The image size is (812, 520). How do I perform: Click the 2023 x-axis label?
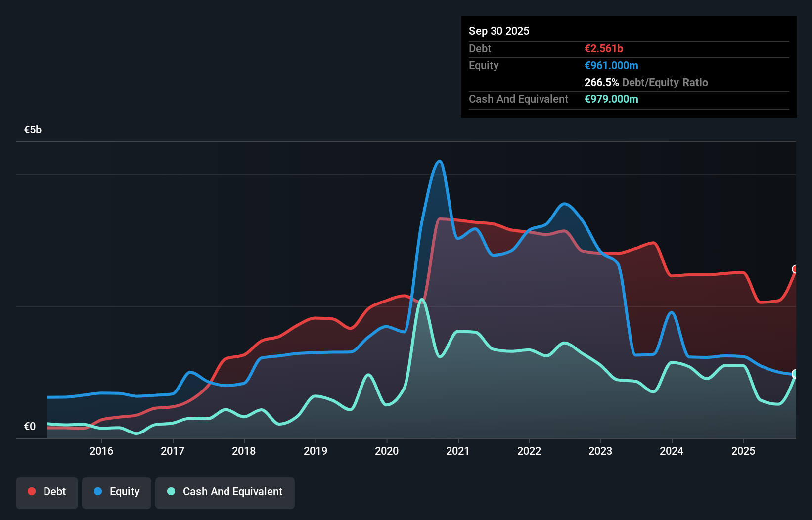(600, 451)
